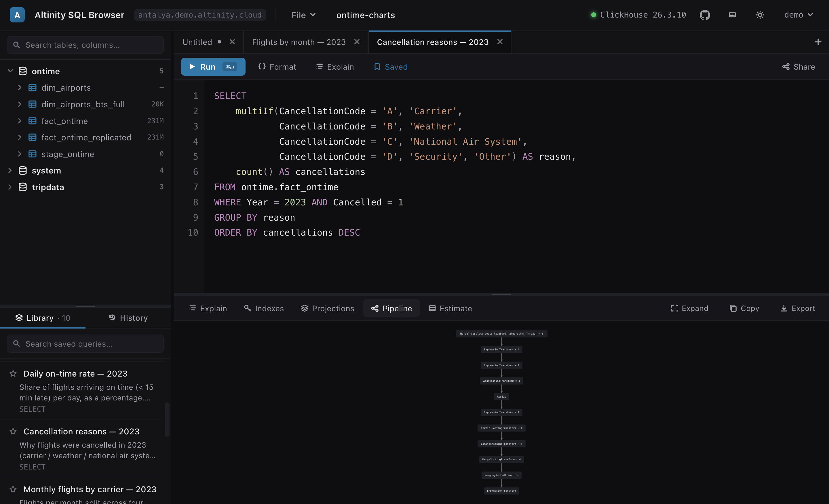Star the Monthly flights by carrier — 2023 query
Screen dimensions: 829x504
click(x=13, y=489)
